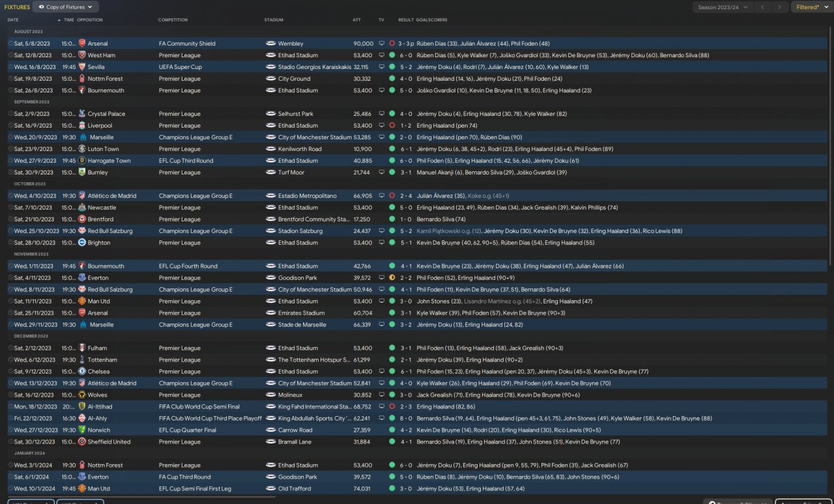This screenshot has height=504, width=834.
Task: Sort by the Opposition column header
Action: point(89,20)
